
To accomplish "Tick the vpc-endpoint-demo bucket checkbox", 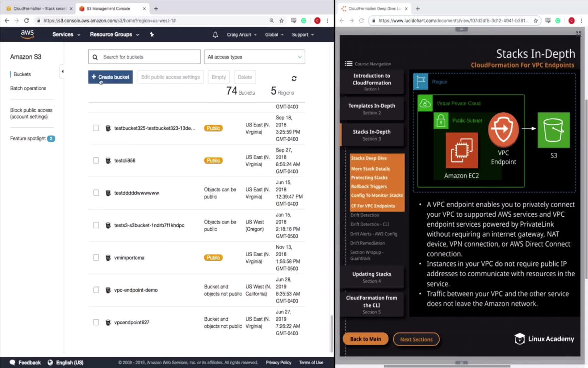I will pos(96,290).
